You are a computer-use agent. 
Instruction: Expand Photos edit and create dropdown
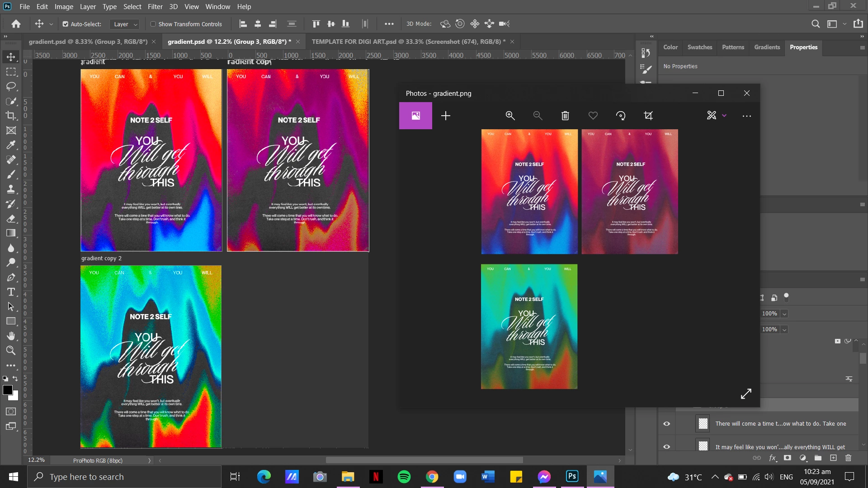tap(724, 116)
